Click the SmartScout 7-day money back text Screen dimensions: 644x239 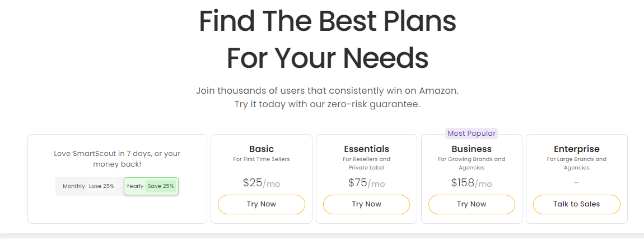117,159
